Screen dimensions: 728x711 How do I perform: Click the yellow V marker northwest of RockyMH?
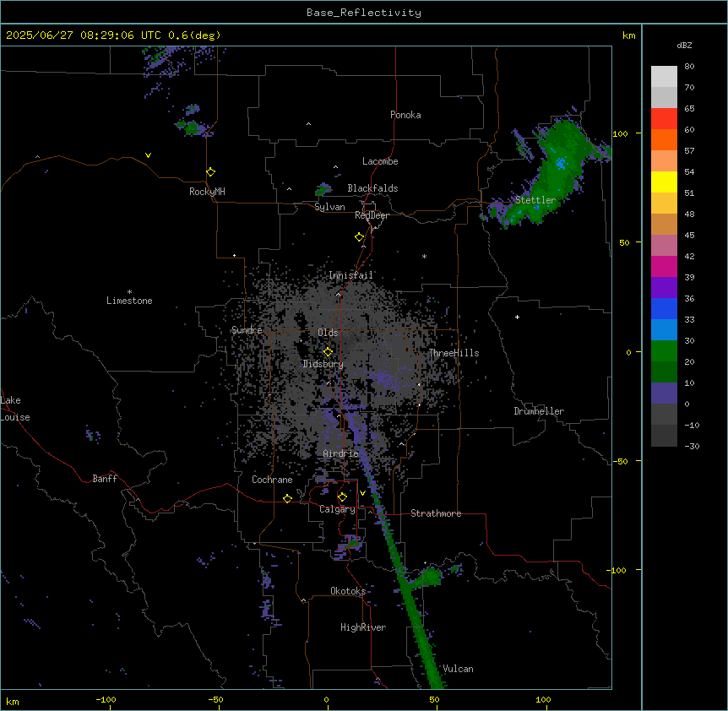tap(148, 155)
